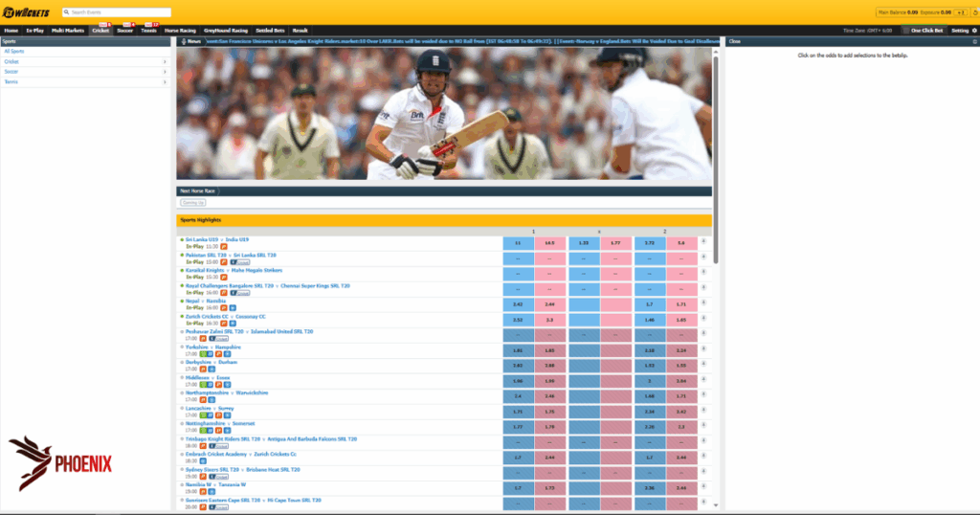Back Nepal at odds 2.42
This screenshot has height=515, width=980.
coord(518,303)
